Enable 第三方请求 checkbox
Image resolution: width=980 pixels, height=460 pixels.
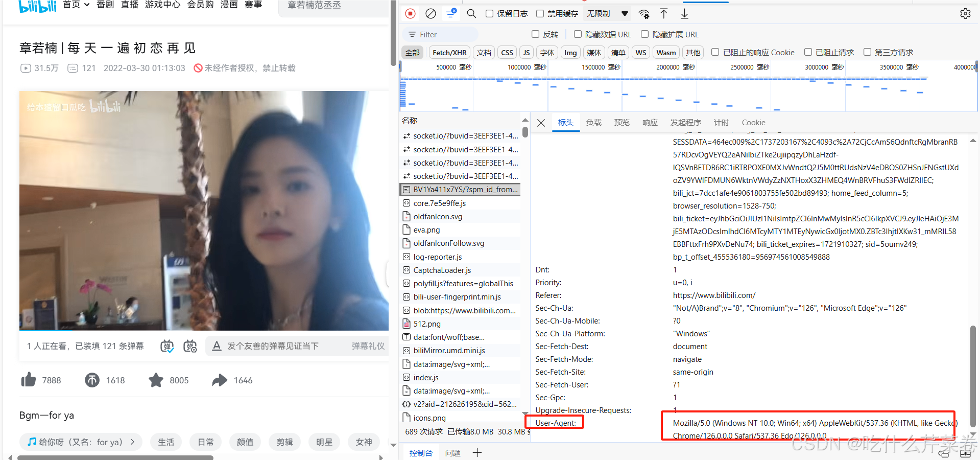point(867,52)
